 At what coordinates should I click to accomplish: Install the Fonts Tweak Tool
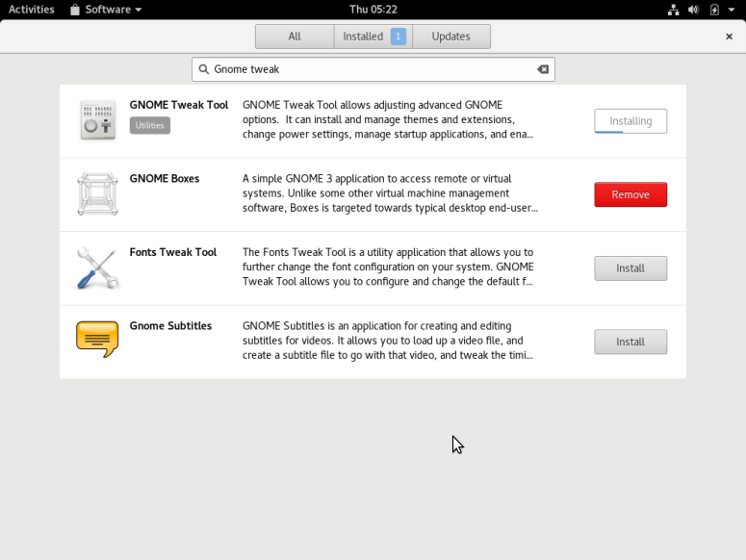[630, 268]
